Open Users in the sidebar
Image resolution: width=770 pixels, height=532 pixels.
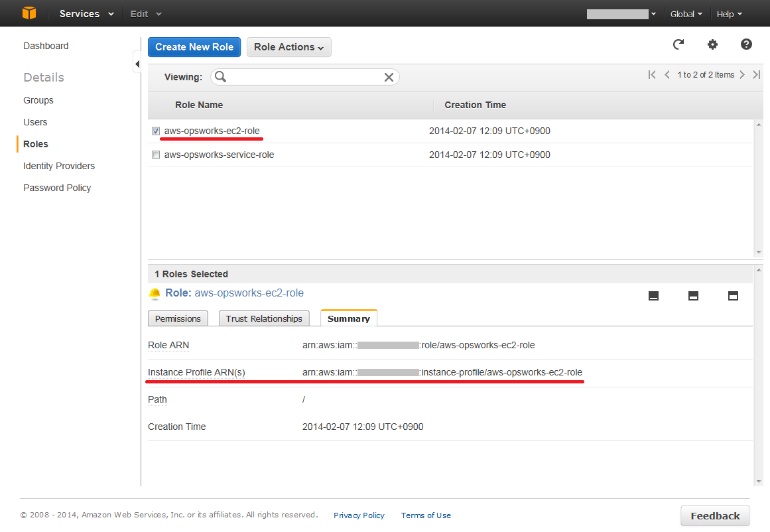(x=35, y=122)
